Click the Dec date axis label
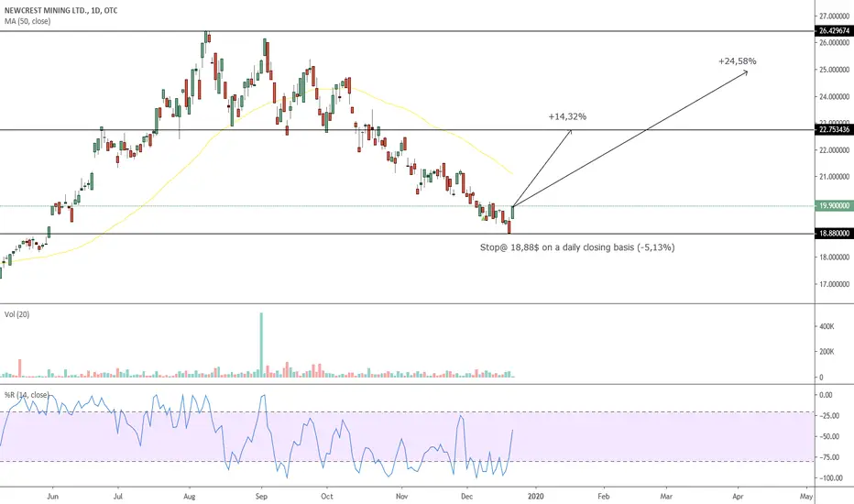Viewport: 854px width, 504px height. (x=466, y=497)
